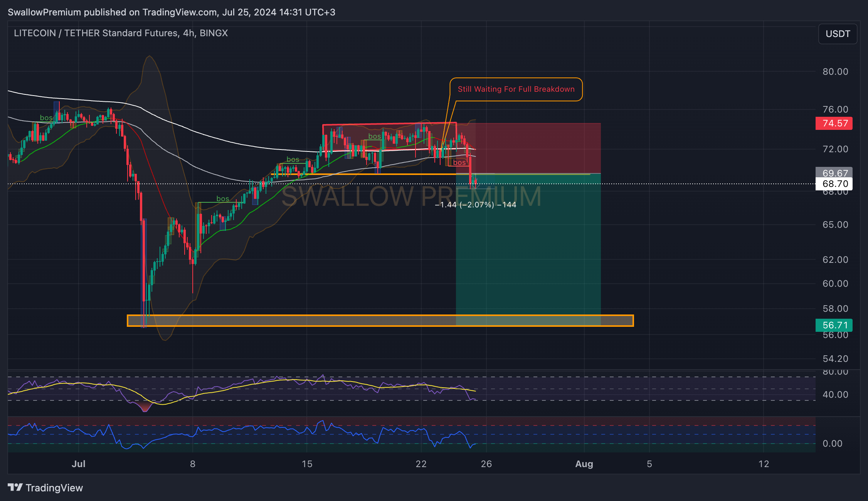The image size is (868, 501).
Task: Click the '12' date axis label
Action: (x=764, y=464)
